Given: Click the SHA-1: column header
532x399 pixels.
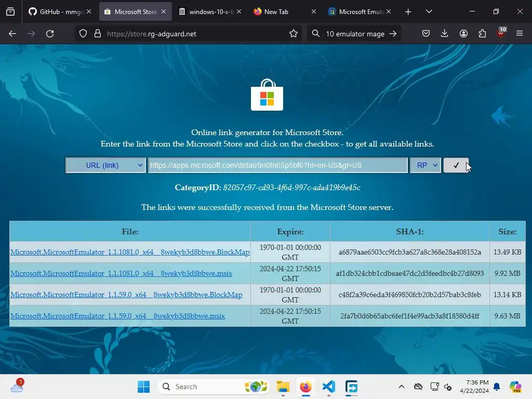Looking at the screenshot, I should 409,231.
